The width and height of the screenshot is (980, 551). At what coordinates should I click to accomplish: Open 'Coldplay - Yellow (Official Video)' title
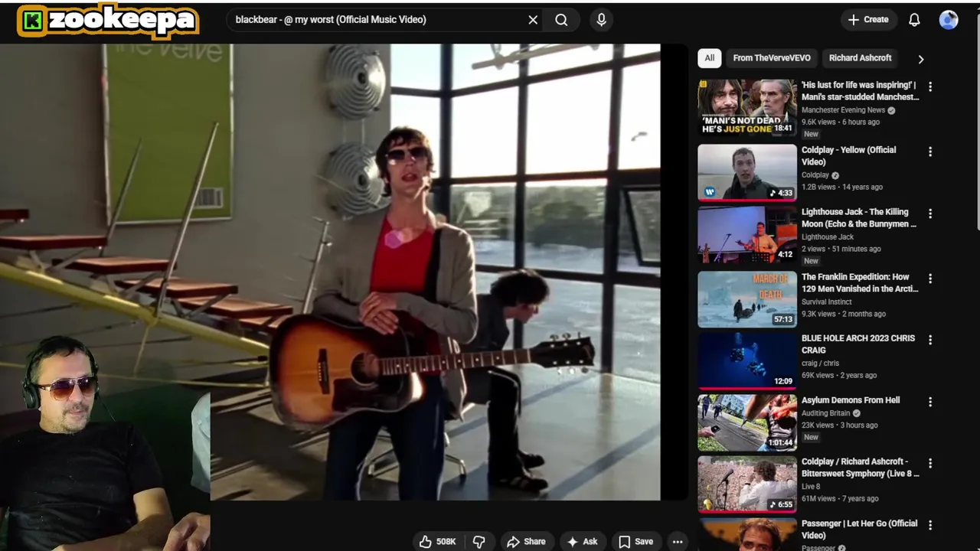[x=848, y=156]
